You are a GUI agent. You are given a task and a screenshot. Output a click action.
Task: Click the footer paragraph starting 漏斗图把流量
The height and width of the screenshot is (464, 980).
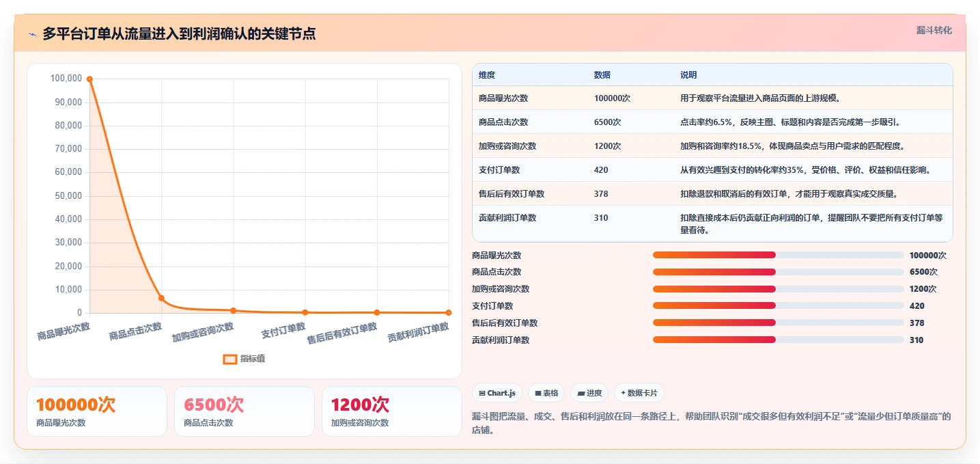[711, 424]
